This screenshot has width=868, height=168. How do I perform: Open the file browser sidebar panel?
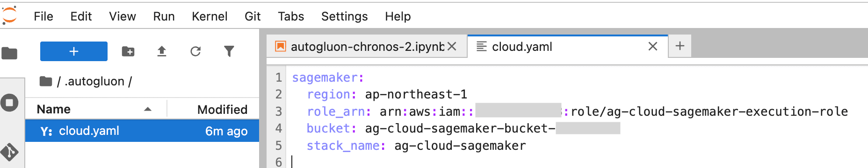9,53
